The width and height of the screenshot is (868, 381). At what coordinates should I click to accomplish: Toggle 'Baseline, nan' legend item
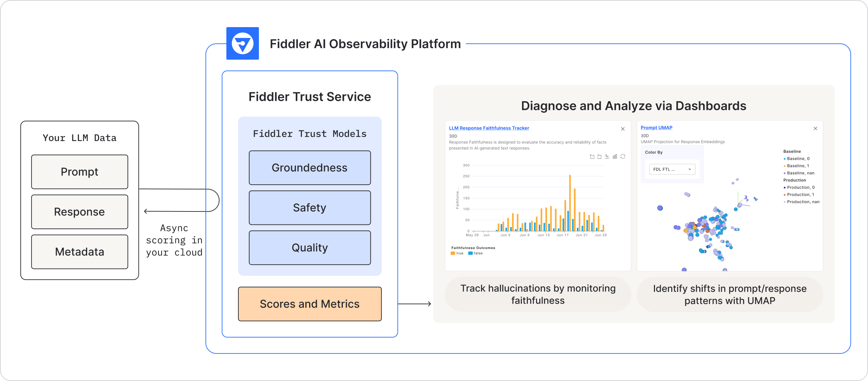[x=799, y=173]
